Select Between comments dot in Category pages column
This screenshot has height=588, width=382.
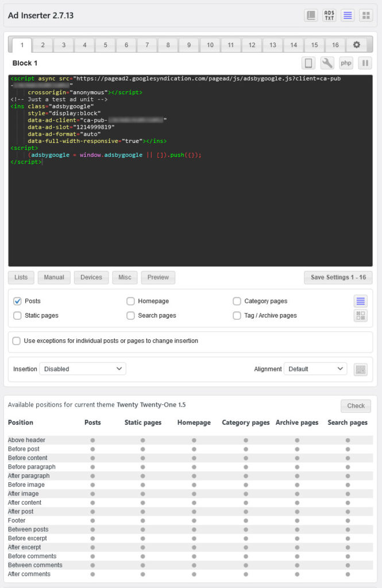click(246, 566)
